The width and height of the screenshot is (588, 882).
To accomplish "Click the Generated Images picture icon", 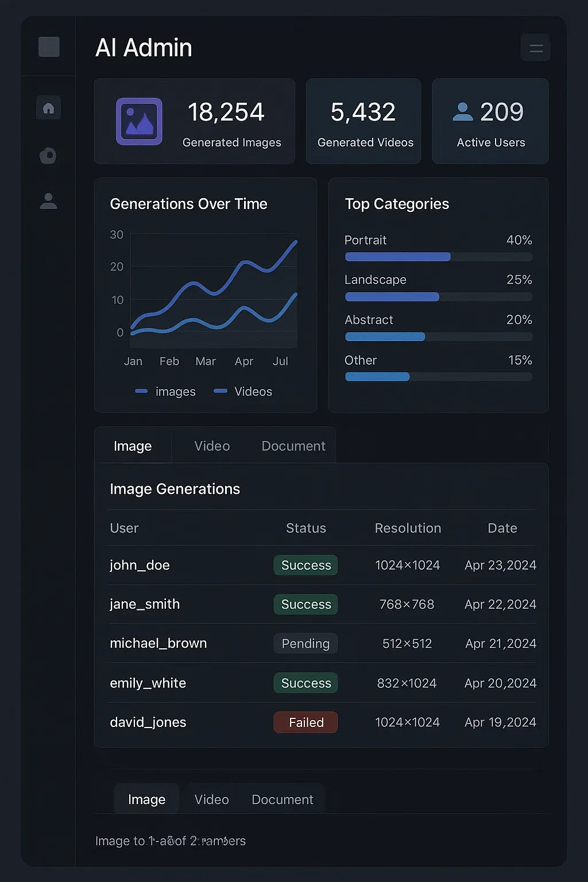I will [x=139, y=121].
